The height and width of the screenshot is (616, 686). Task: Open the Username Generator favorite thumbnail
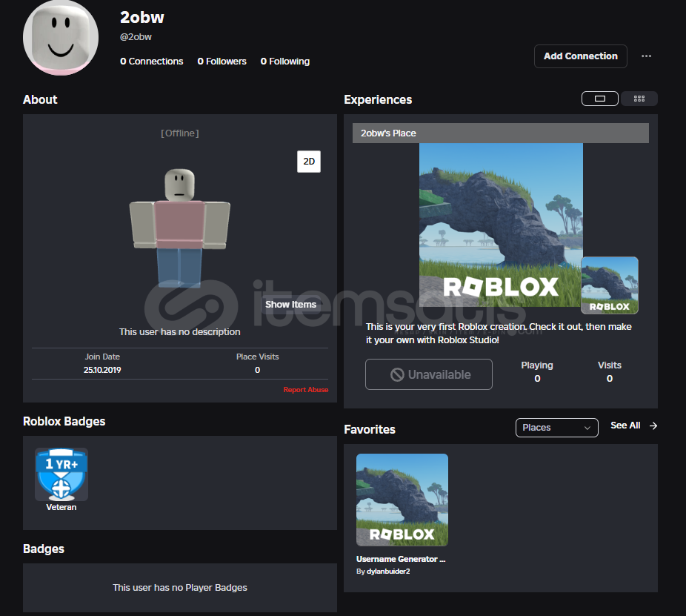click(x=402, y=500)
